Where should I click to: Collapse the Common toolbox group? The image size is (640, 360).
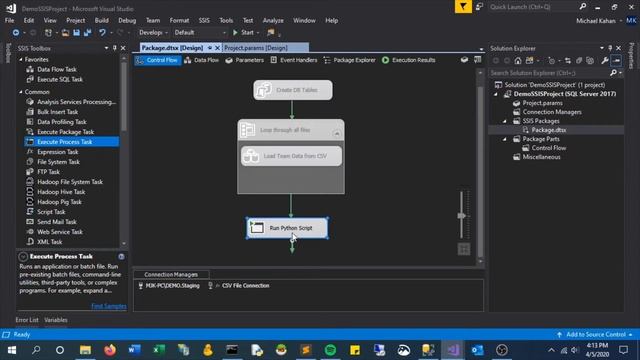pos(21,92)
